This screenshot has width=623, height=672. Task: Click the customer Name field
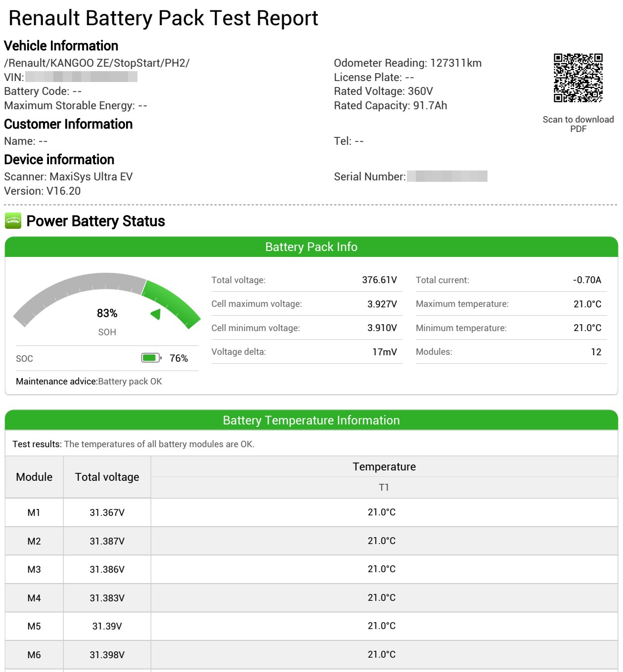click(26, 141)
